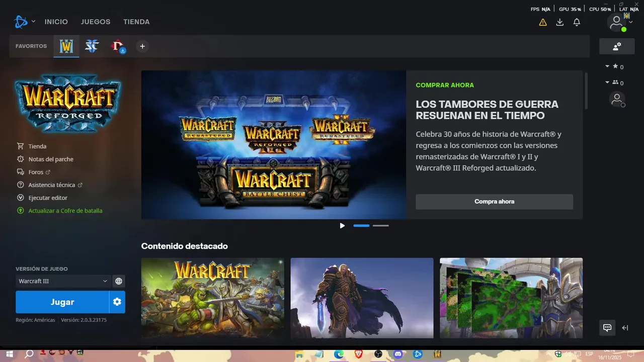Screen dimensions: 644x362
Task: Open the friend management settings button
Action: [x=617, y=46]
